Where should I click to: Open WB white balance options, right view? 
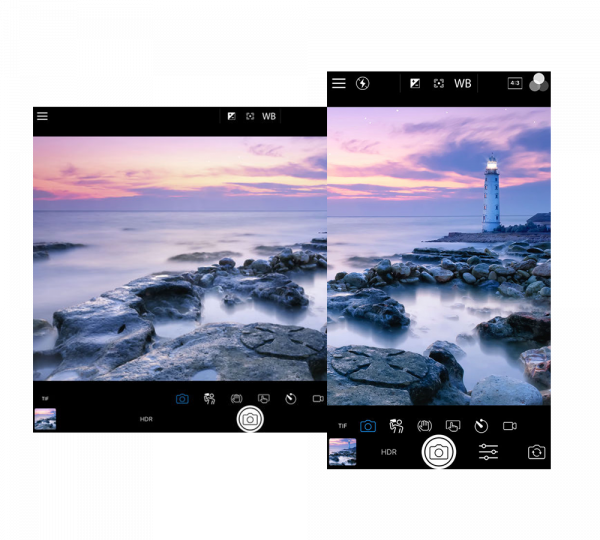[x=463, y=83]
